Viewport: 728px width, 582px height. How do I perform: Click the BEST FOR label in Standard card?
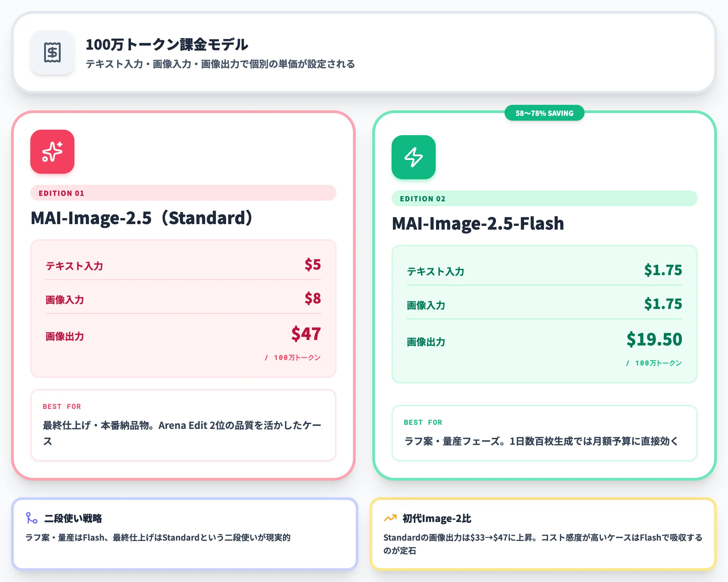pyautogui.click(x=62, y=407)
